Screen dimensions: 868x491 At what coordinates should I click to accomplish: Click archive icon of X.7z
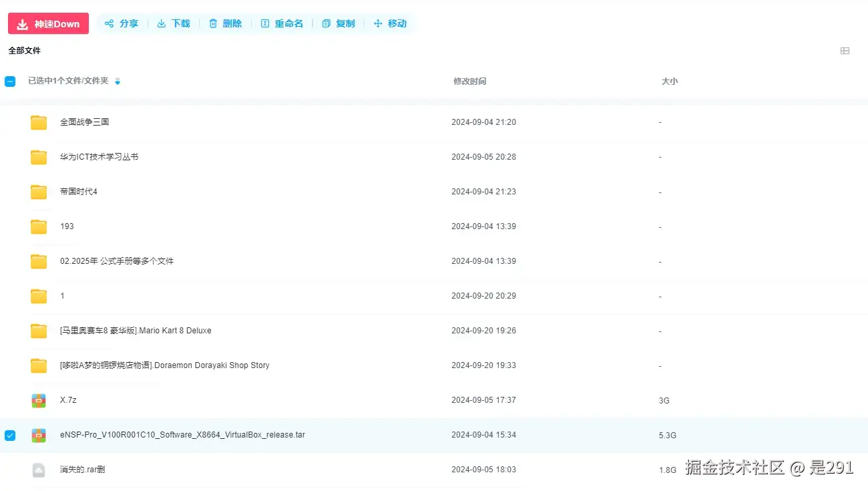coord(39,401)
